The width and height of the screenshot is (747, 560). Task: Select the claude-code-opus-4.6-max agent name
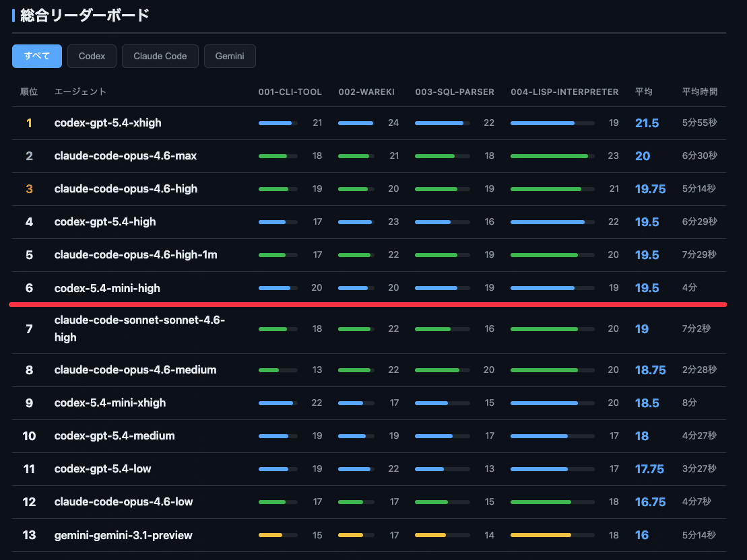[125, 156]
